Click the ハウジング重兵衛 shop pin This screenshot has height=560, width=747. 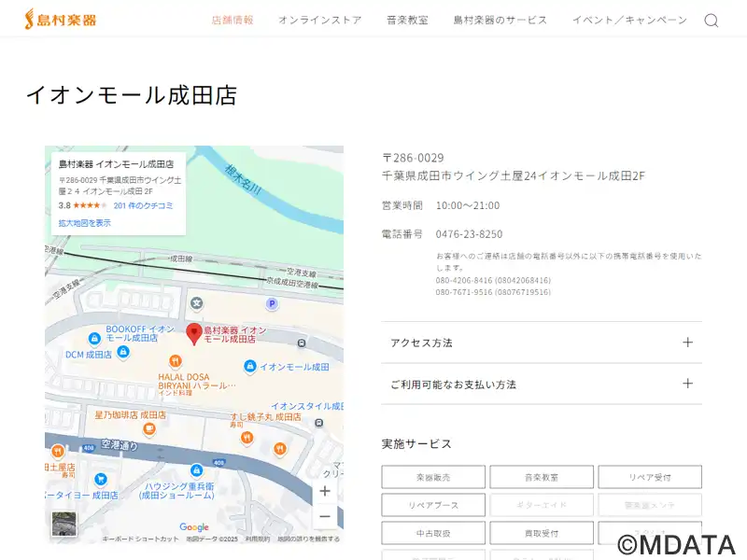(196, 471)
